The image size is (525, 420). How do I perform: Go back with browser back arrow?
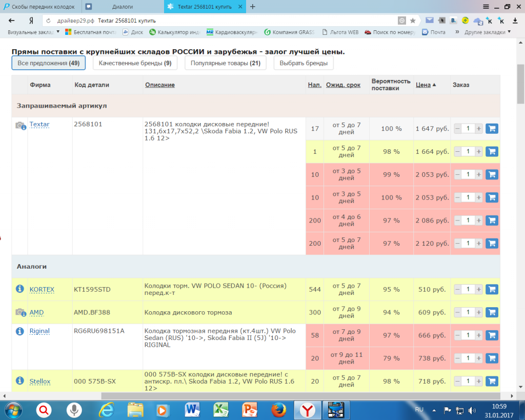12,21
